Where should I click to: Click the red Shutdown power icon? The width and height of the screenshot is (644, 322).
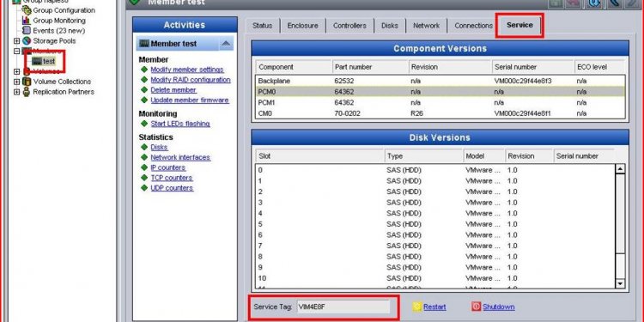[x=477, y=307]
